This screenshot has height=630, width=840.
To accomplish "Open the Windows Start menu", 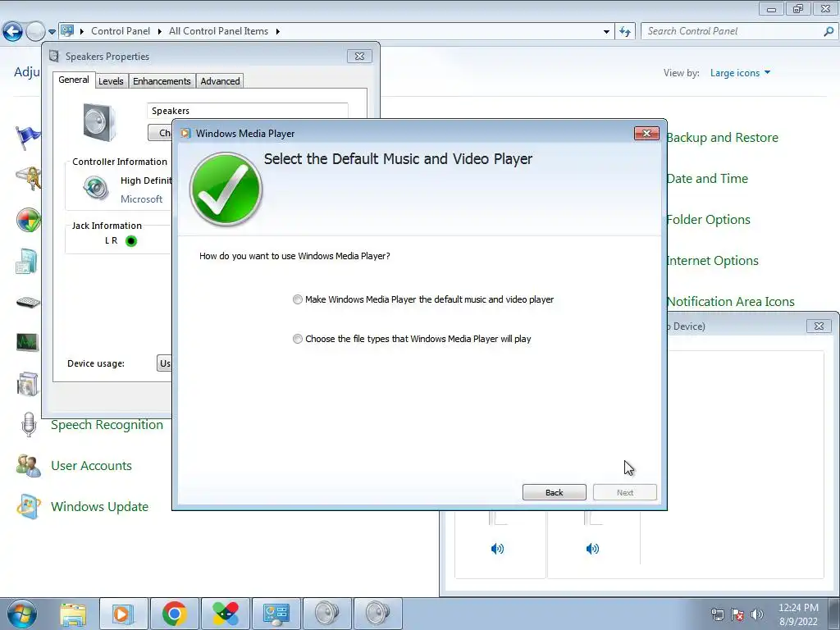I will click(x=21, y=614).
